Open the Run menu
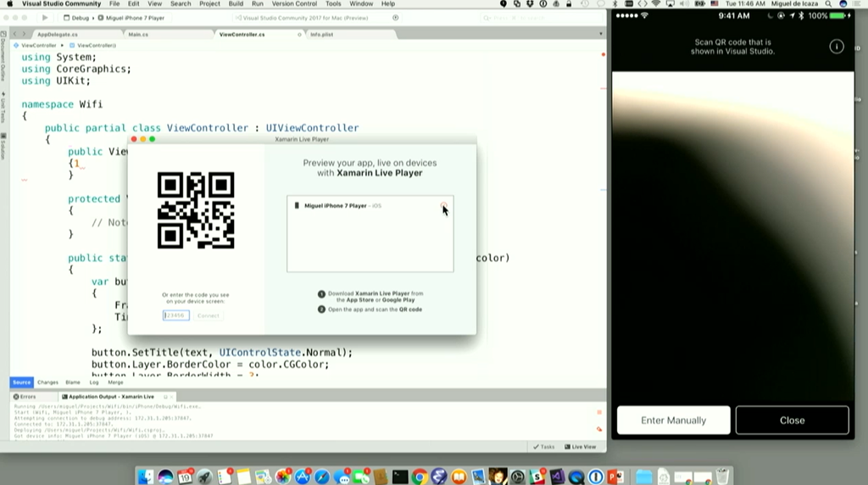The width and height of the screenshot is (868, 485). [258, 4]
